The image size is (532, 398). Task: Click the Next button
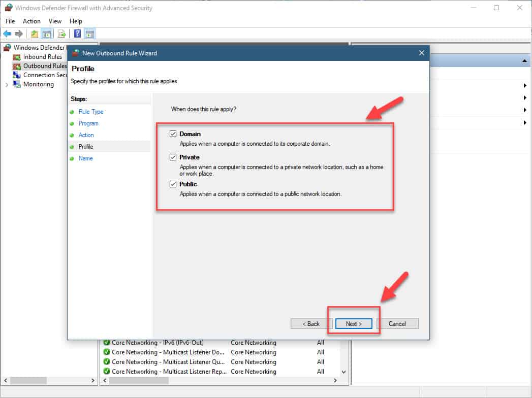[x=354, y=324]
